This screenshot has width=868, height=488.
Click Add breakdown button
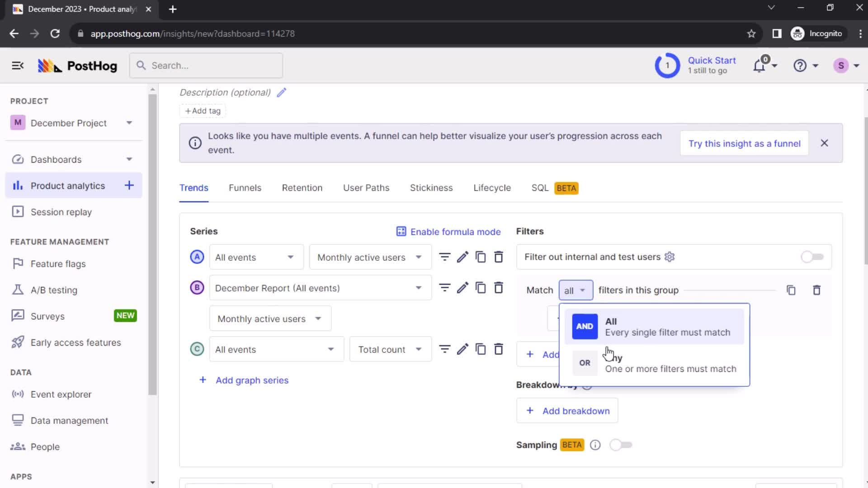coord(568,411)
